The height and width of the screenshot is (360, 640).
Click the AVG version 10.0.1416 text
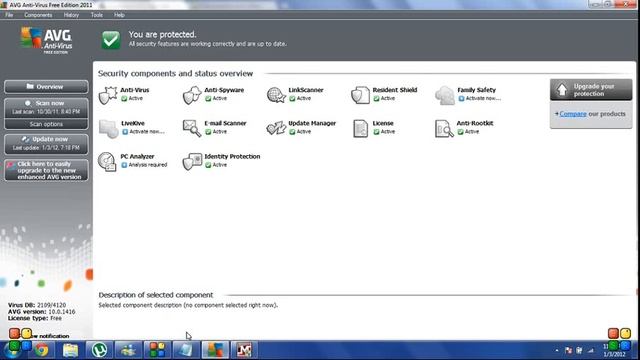click(41, 311)
